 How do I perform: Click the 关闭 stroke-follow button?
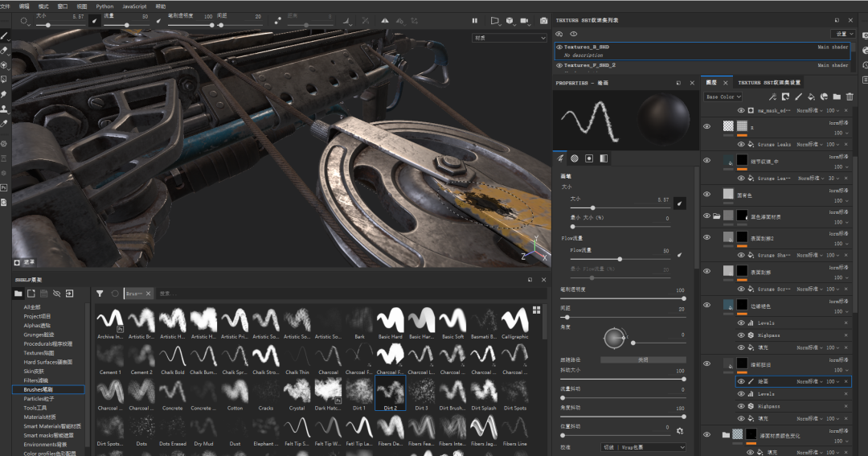click(x=643, y=359)
